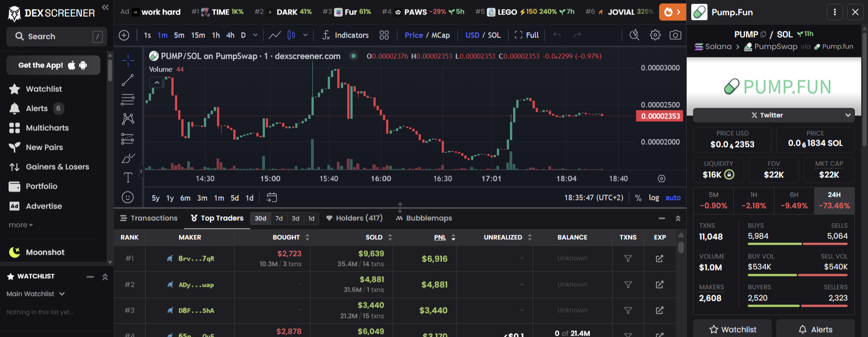
Task: Switch to the Transactions tab
Action: 149,218
